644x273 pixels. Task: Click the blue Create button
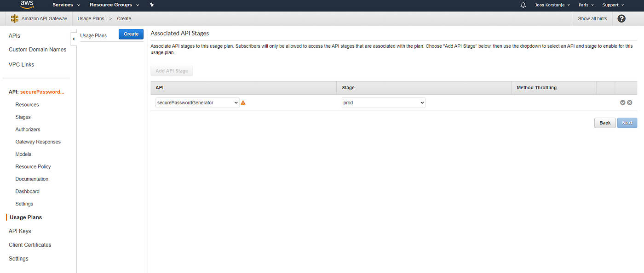[x=131, y=34]
